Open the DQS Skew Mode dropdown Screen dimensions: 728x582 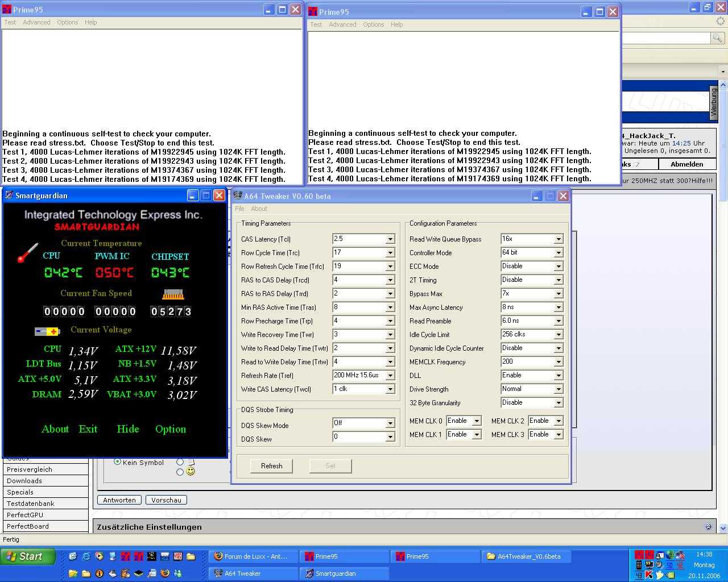click(390, 423)
